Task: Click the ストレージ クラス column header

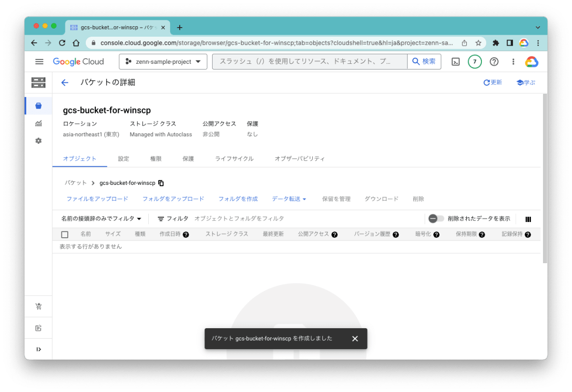Action: coord(227,234)
